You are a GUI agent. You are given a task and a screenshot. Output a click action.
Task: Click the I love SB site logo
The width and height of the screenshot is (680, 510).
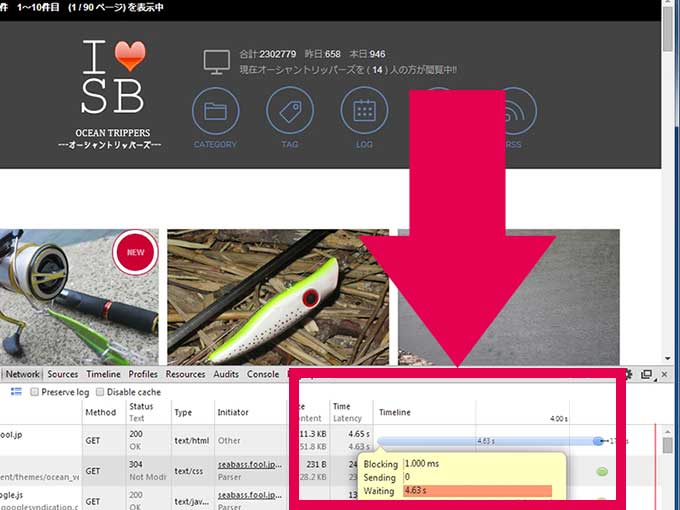pyautogui.click(x=112, y=78)
